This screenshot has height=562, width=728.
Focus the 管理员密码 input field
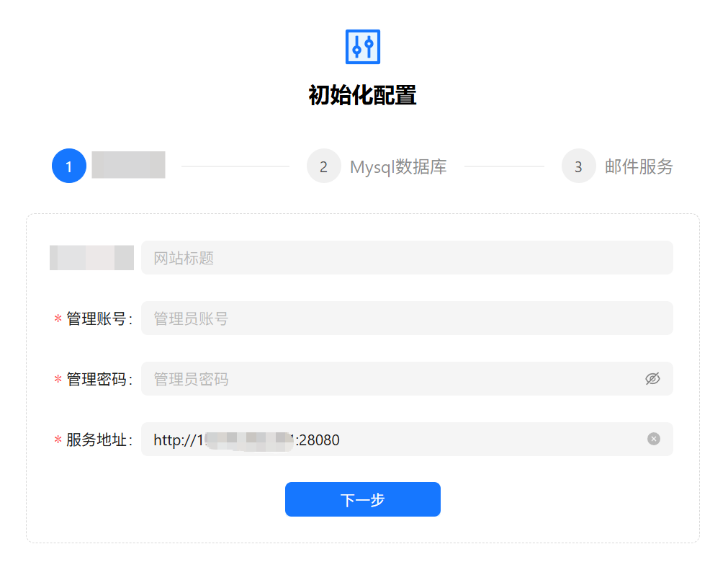click(392, 379)
